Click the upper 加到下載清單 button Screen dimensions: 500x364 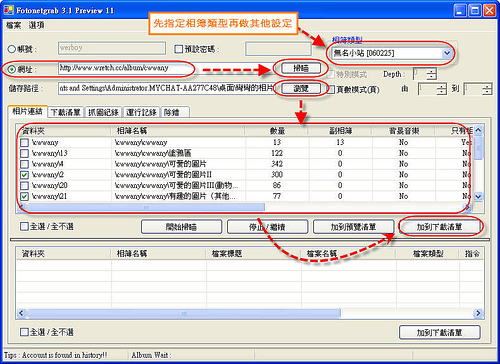(x=439, y=227)
